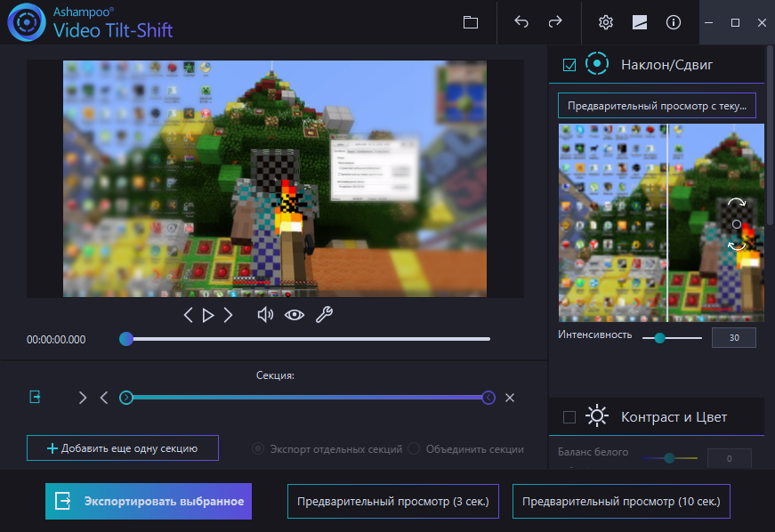Screen dimensions: 775x532
Task: Click the Ashampoo logo icon
Action: click(26, 22)
